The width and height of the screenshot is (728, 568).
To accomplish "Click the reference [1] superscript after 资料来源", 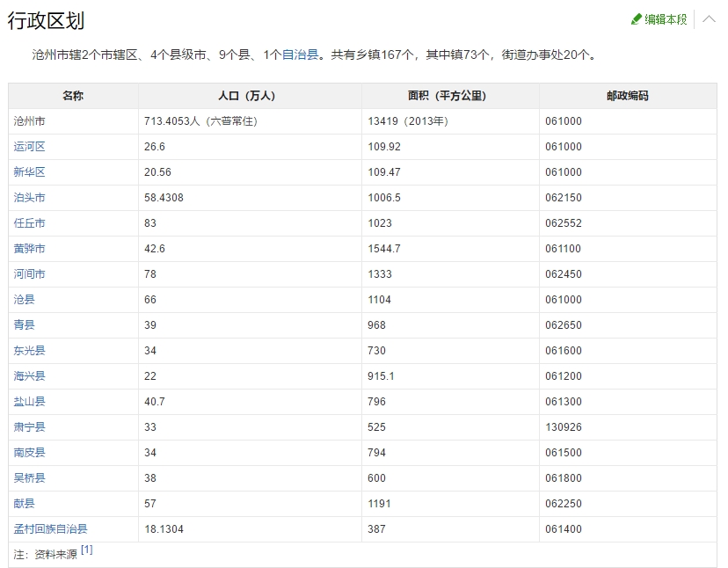I will click(86, 550).
